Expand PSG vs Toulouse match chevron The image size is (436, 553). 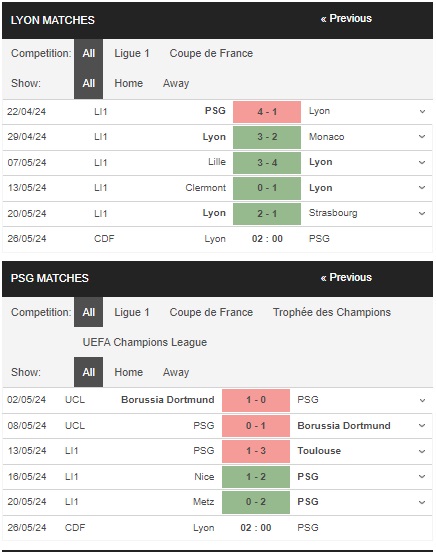pyautogui.click(x=422, y=451)
